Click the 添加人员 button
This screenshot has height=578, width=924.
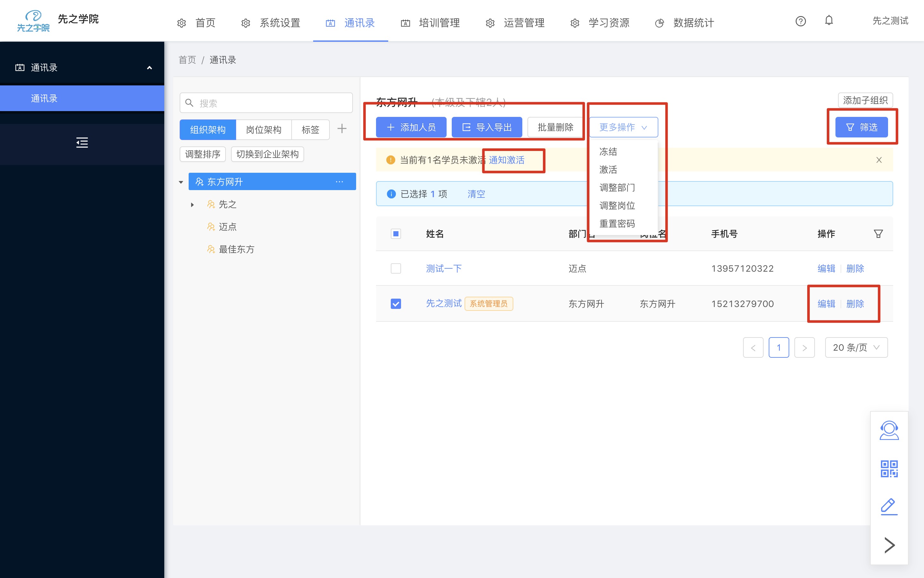[411, 127]
